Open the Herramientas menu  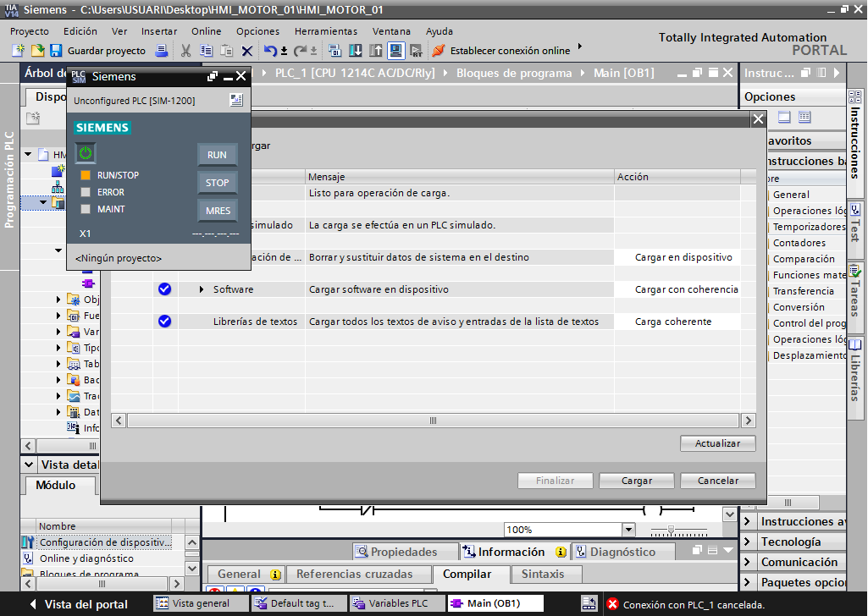[326, 31]
